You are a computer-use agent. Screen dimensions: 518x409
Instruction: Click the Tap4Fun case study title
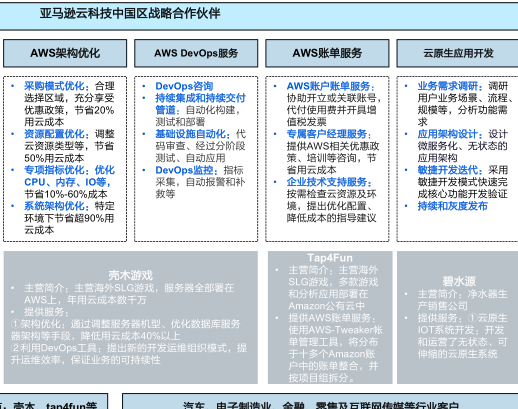(x=330, y=258)
